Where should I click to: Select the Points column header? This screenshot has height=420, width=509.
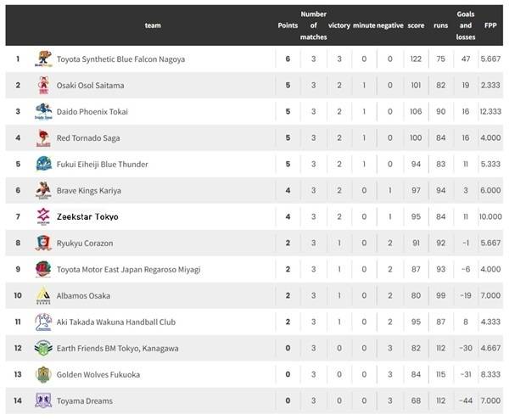288,25
